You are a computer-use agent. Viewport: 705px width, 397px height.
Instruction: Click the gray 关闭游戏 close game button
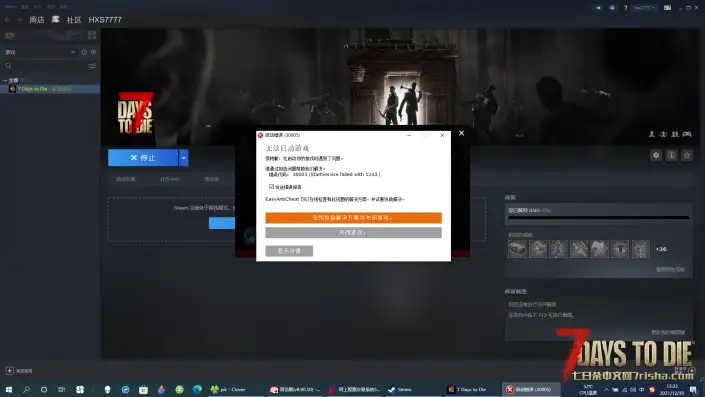[x=353, y=232]
